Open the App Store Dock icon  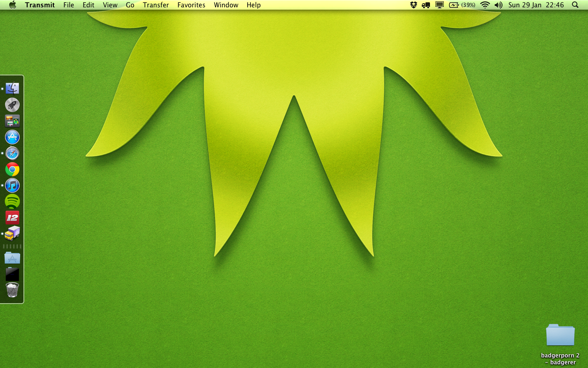point(12,137)
